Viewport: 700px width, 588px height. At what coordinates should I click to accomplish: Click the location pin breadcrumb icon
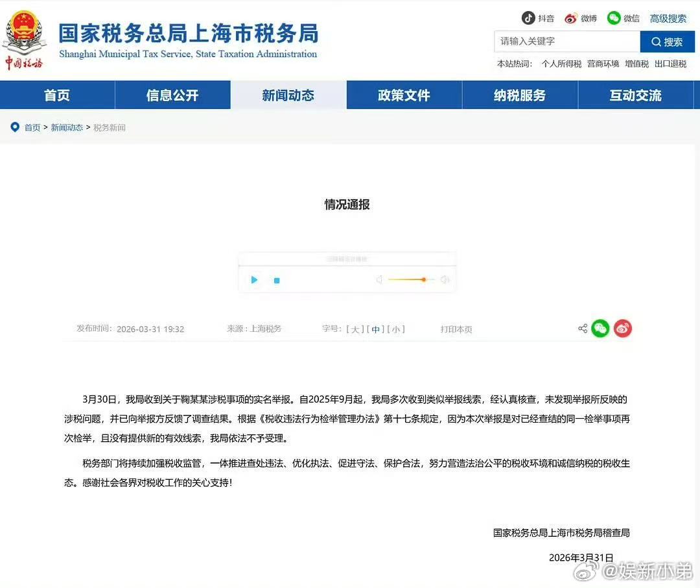point(15,127)
